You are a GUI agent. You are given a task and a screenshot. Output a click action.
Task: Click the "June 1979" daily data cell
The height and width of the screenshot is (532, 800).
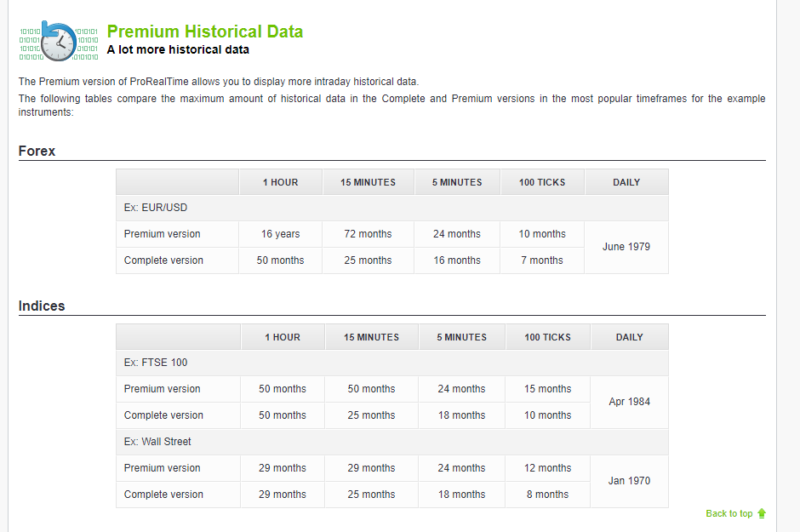pos(626,247)
